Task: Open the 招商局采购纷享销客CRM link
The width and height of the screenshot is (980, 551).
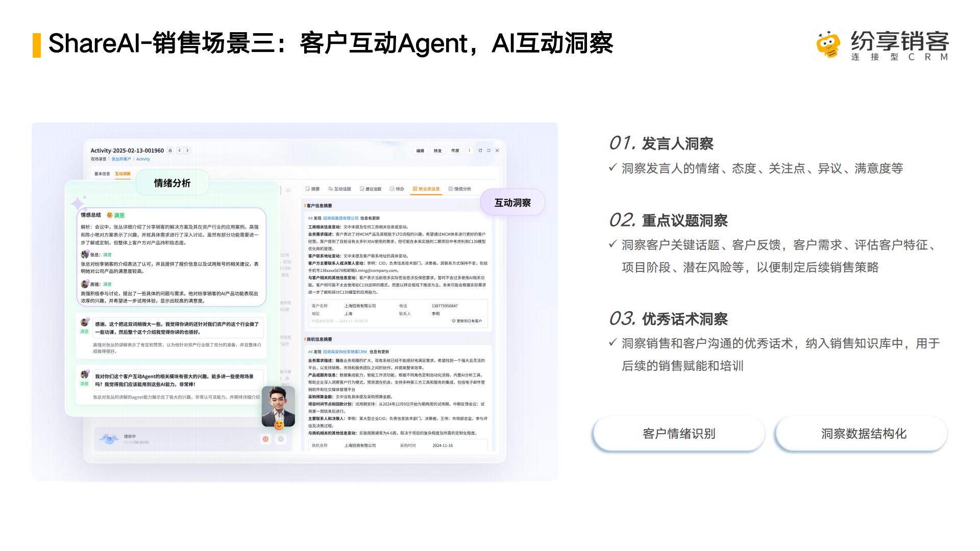Action: click(345, 352)
